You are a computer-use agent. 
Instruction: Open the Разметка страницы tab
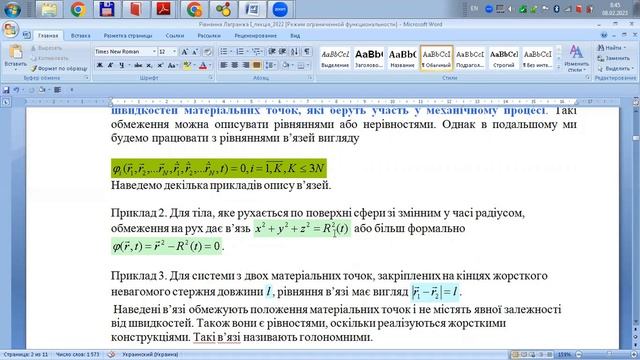point(128,36)
